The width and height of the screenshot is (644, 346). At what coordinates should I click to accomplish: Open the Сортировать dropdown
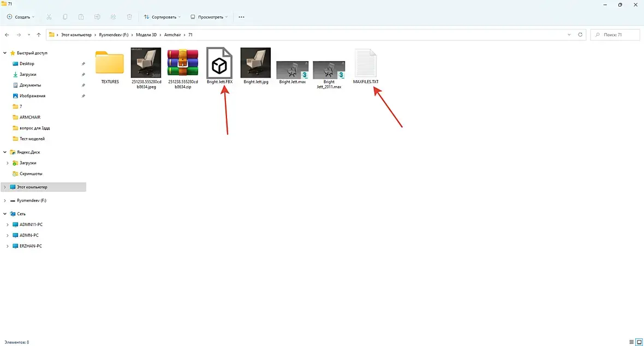pos(162,17)
